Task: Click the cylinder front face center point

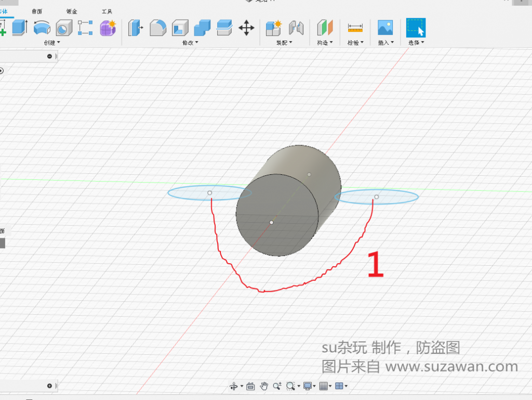Action: pyautogui.click(x=271, y=223)
